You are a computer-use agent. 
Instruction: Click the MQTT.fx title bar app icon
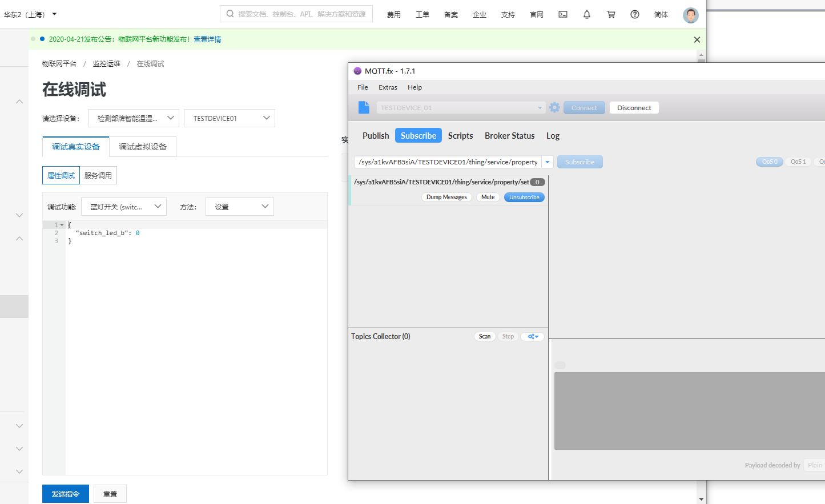pyautogui.click(x=357, y=71)
